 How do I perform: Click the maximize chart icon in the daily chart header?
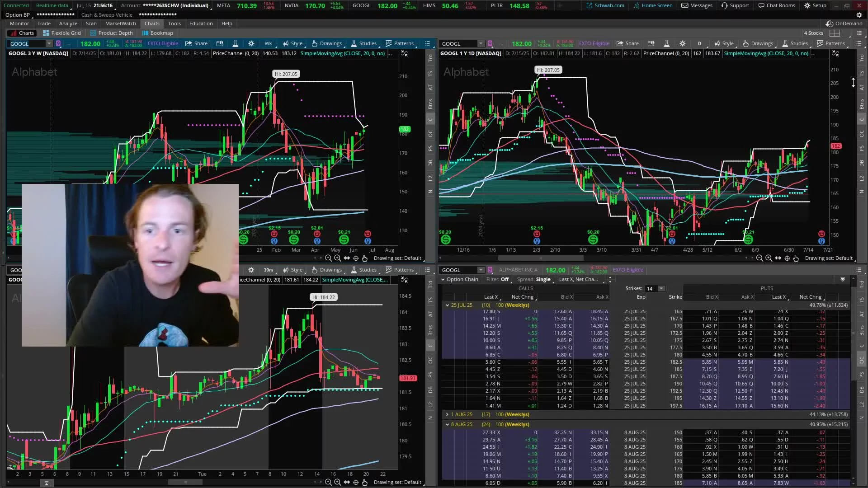pyautogui.click(x=836, y=53)
